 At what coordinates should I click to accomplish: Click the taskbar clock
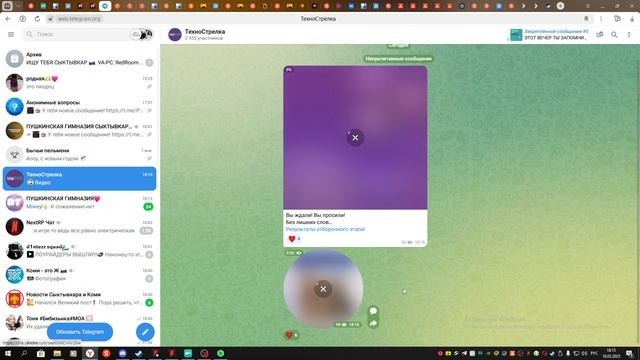coord(611,353)
